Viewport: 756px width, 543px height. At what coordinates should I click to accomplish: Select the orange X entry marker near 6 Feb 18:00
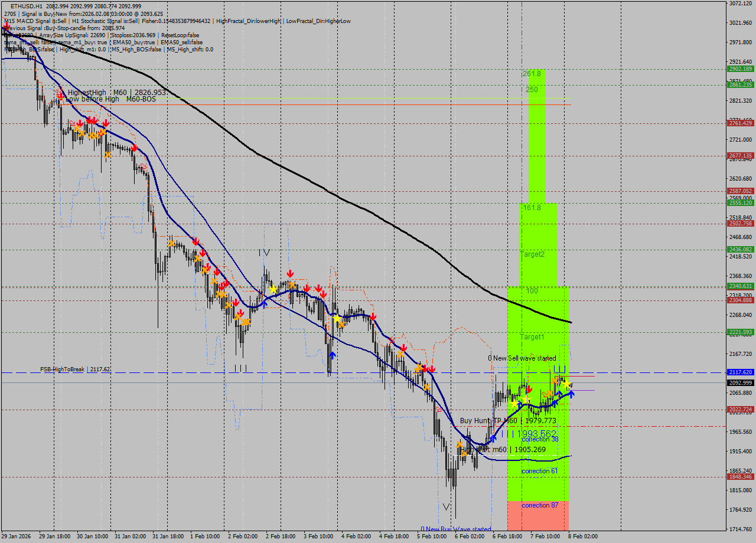point(549,393)
